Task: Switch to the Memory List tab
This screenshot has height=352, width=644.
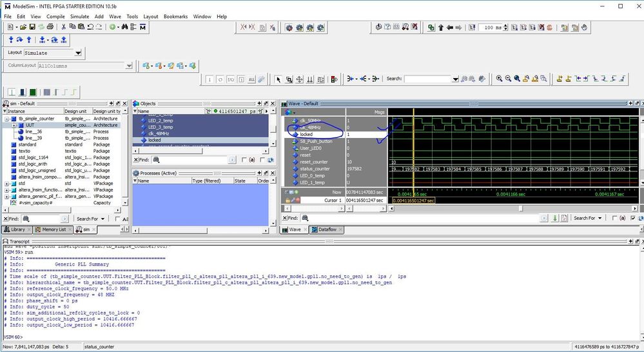Action: pos(54,230)
